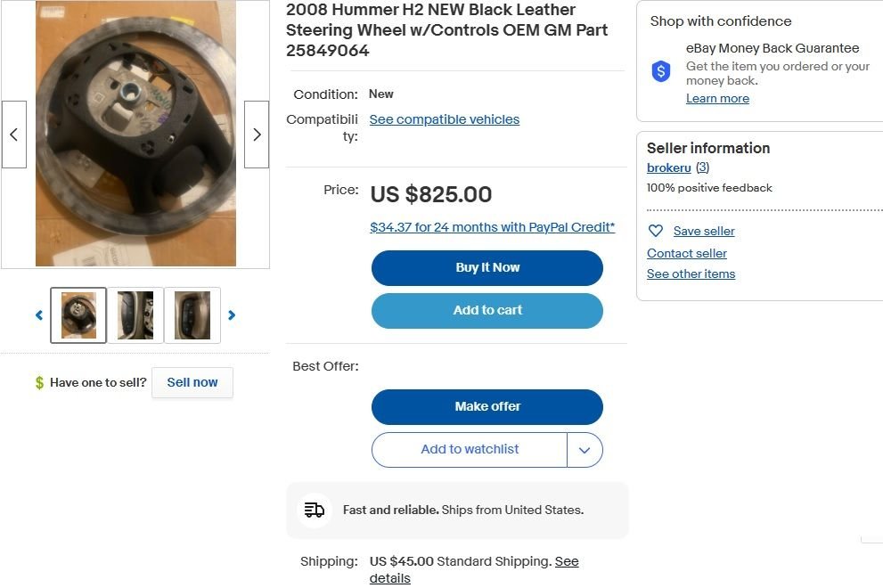
Task: Select the first steering wheel thumbnail
Action: [78, 315]
